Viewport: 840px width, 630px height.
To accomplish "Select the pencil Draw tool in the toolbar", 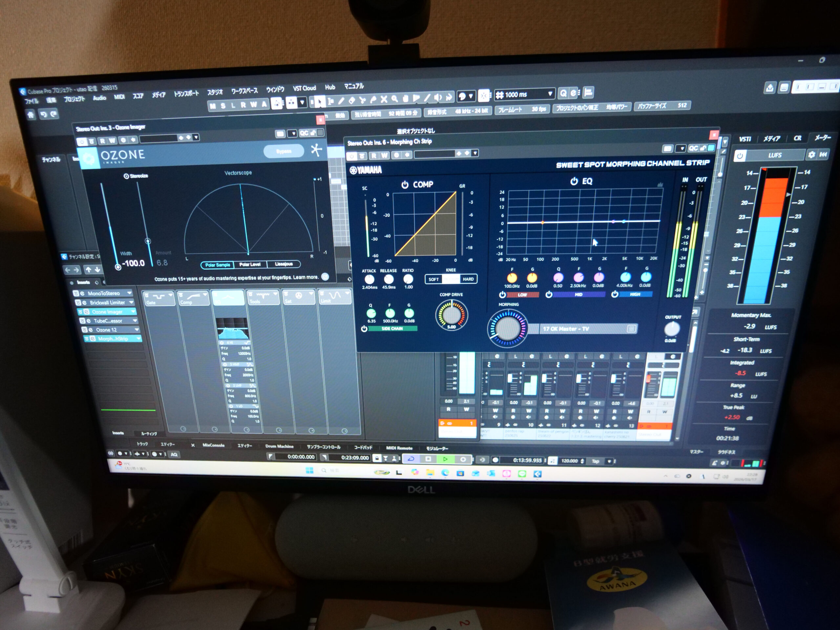I will point(341,101).
